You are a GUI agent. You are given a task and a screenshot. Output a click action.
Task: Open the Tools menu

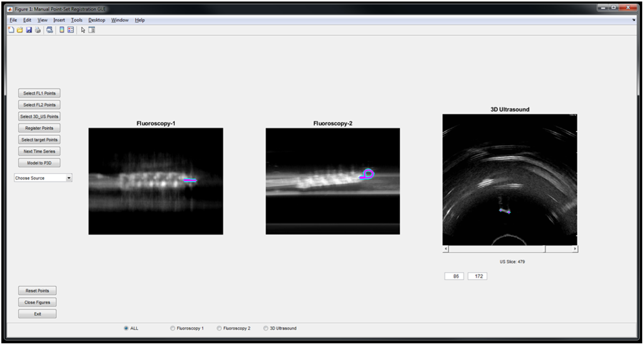[77, 20]
